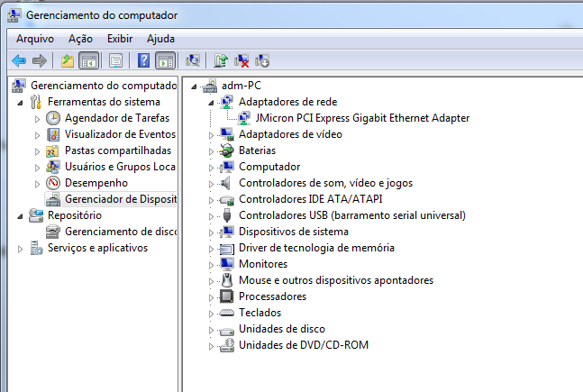Click the update driver software toolbar icon
Image resolution: width=583 pixels, height=392 pixels.
pos(221,60)
